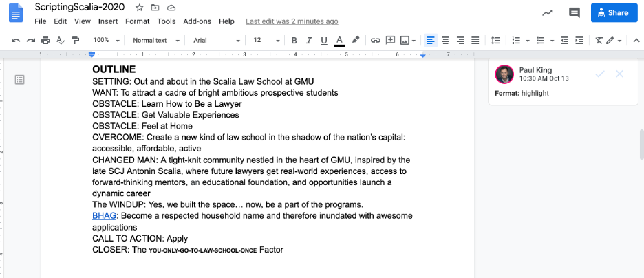
Task: Open the Google Docs home icon
Action: click(15, 14)
